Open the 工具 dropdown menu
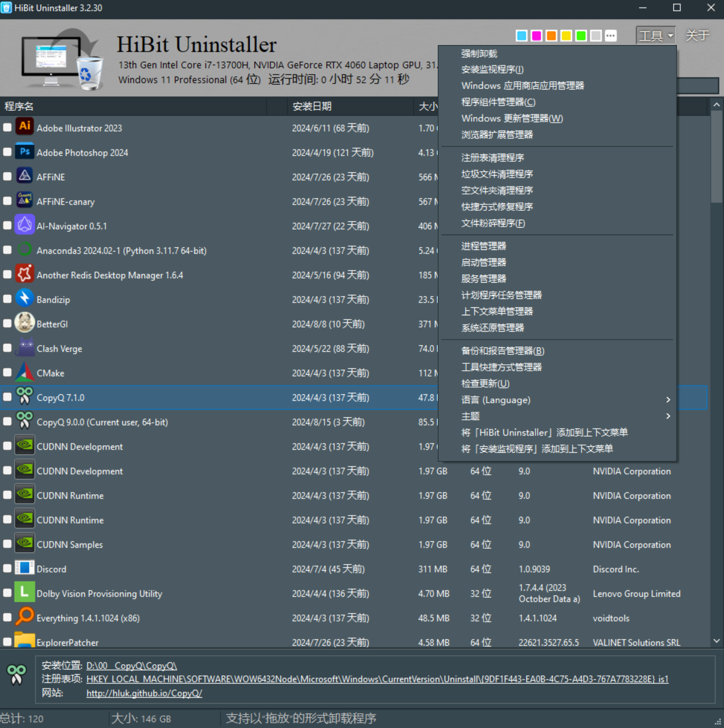The width and height of the screenshot is (724, 728). click(656, 36)
